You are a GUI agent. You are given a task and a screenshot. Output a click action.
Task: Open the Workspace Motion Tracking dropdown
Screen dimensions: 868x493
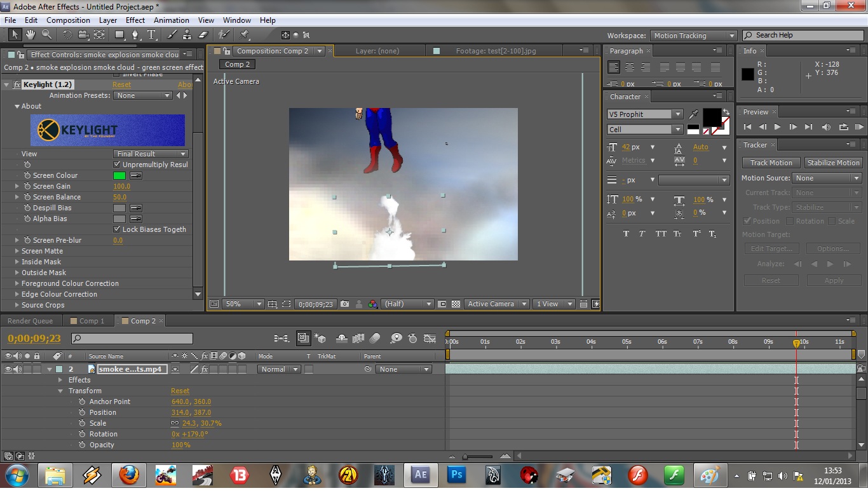coord(693,36)
